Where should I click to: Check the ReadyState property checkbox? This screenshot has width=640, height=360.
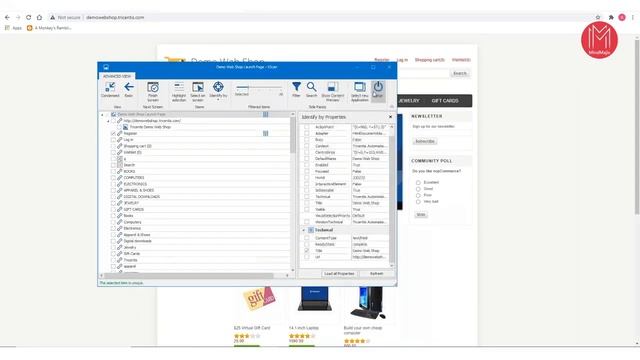(x=307, y=244)
